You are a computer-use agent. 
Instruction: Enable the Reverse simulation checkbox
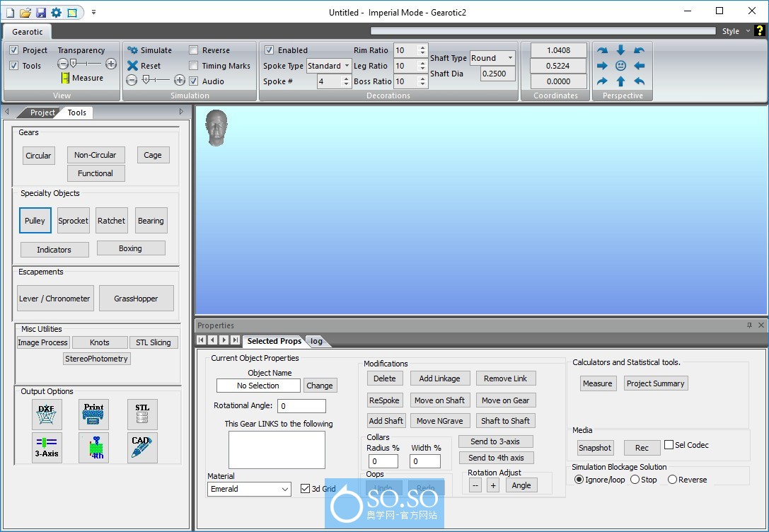[x=194, y=50]
